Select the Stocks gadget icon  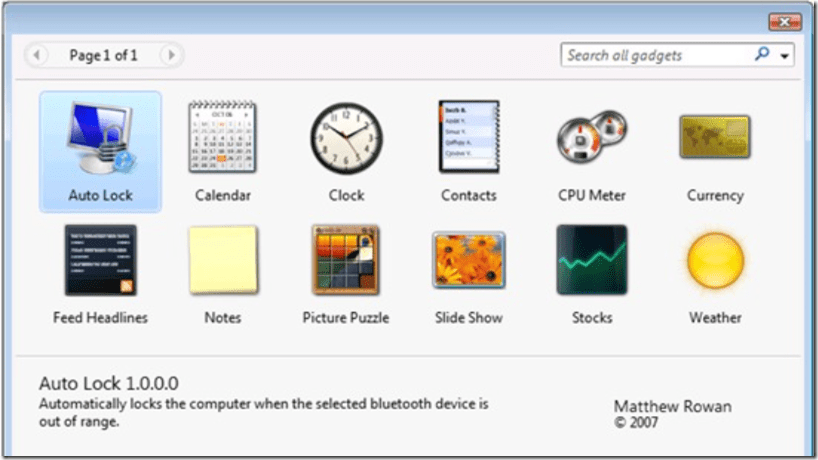point(592,260)
